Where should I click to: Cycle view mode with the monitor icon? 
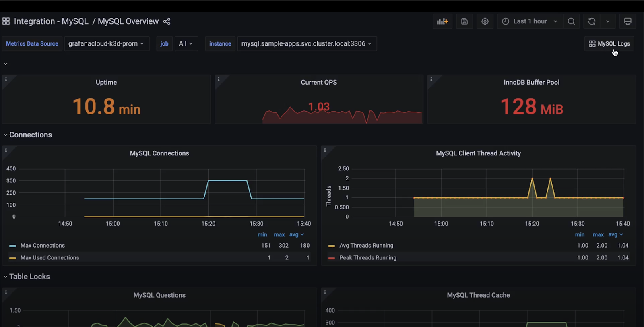[x=628, y=21]
